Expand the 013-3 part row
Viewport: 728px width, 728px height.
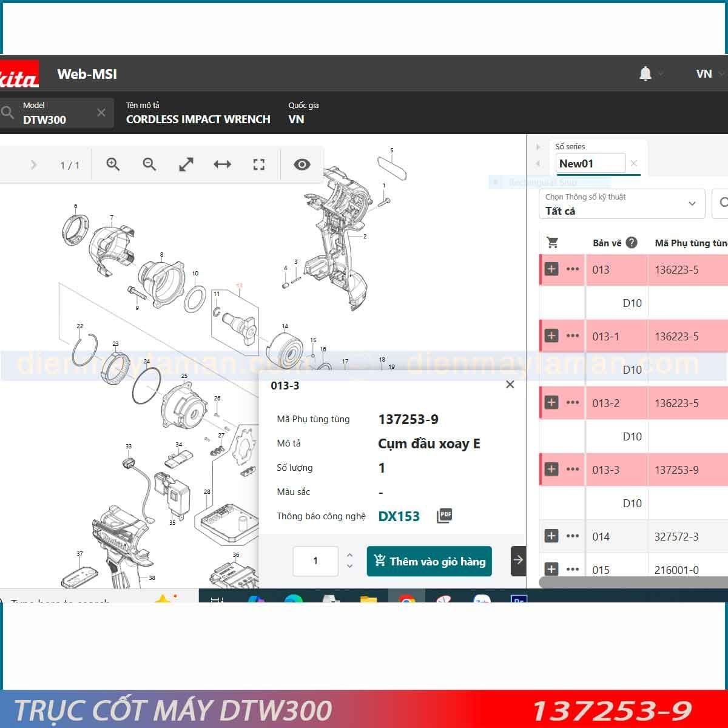coord(551,470)
